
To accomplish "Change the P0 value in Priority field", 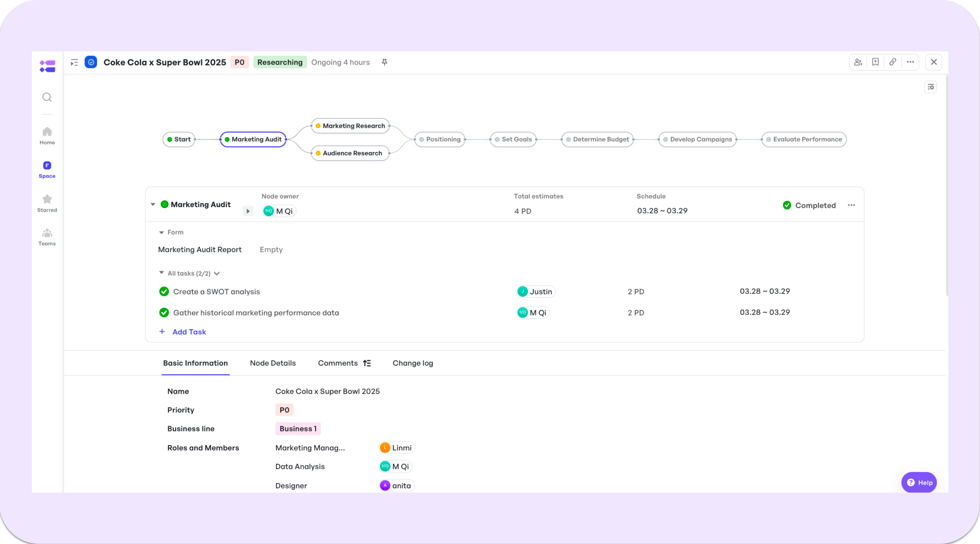I will click(x=284, y=410).
